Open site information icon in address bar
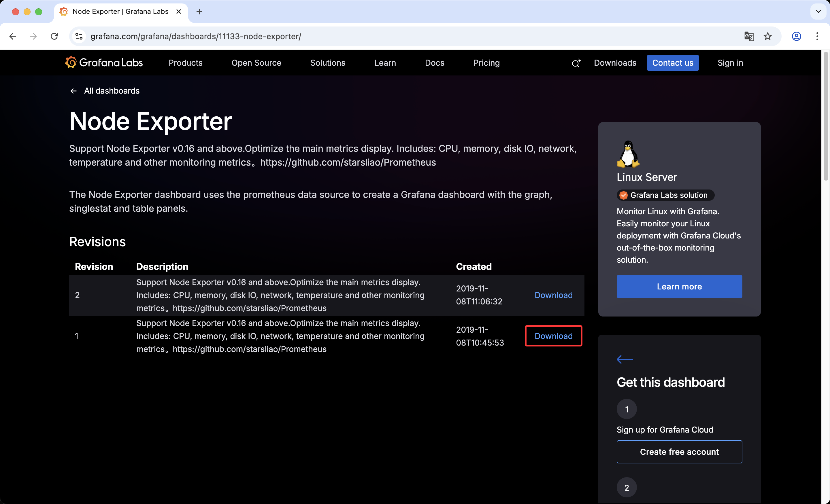Screen dimensions: 830x504 79,36
